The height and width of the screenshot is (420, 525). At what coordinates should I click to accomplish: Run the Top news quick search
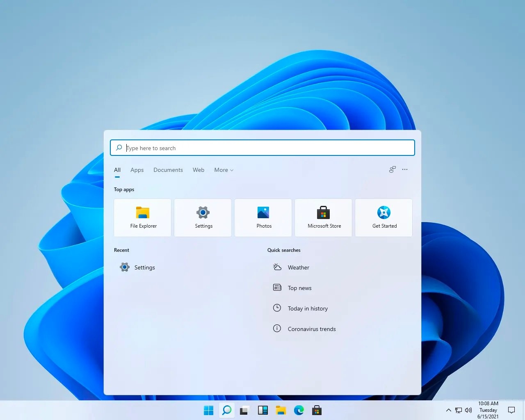click(292, 288)
